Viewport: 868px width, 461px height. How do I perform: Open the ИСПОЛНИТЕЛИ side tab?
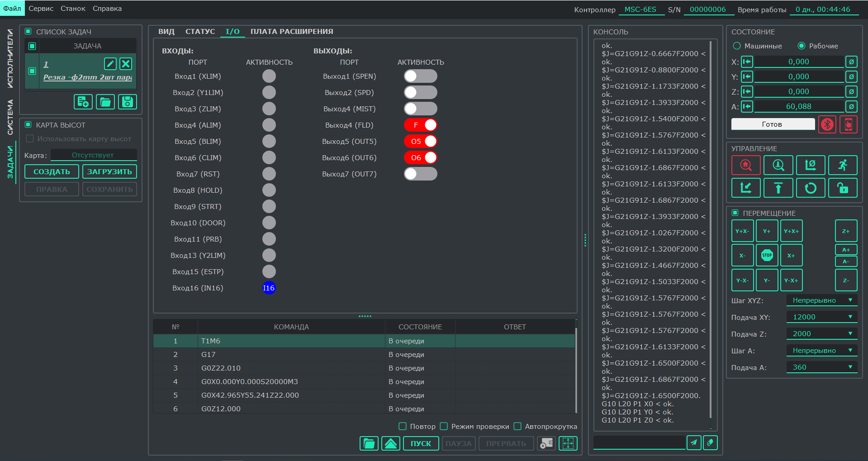pos(10,58)
